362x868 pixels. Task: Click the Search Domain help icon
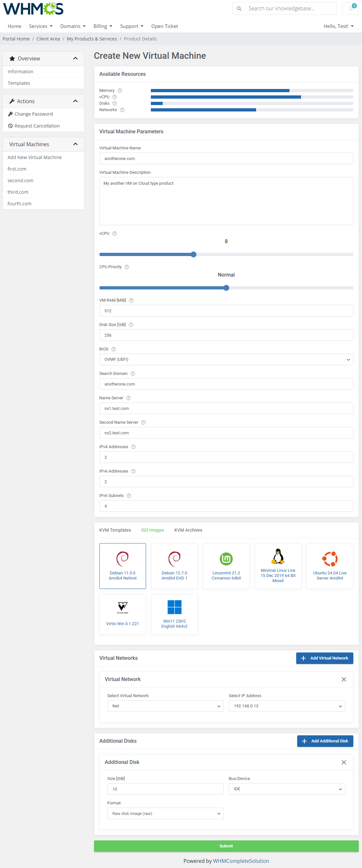(133, 374)
